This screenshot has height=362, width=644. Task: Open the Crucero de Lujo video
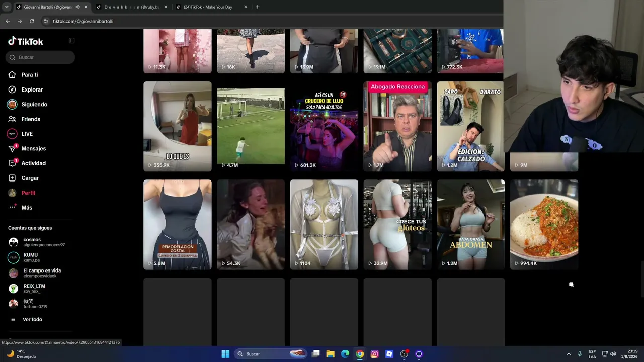click(324, 126)
